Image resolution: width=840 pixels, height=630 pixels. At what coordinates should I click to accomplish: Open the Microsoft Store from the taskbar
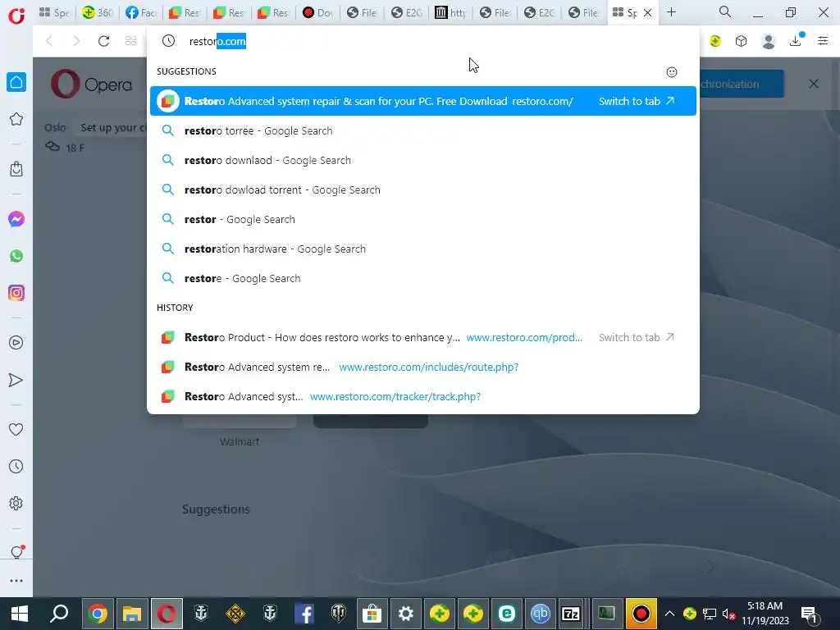tap(372, 614)
